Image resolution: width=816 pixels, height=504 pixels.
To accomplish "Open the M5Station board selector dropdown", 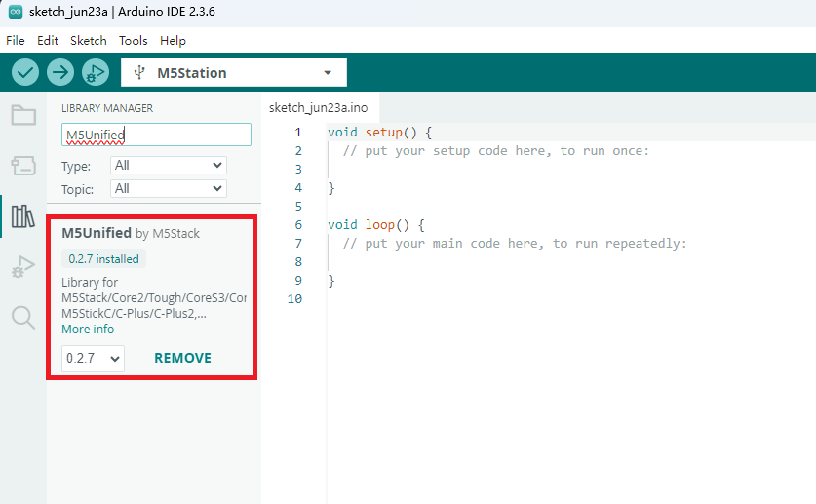I will 234,72.
